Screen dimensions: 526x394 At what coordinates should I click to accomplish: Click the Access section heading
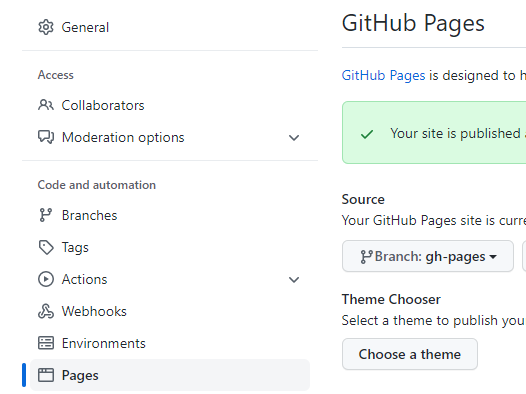click(x=56, y=75)
